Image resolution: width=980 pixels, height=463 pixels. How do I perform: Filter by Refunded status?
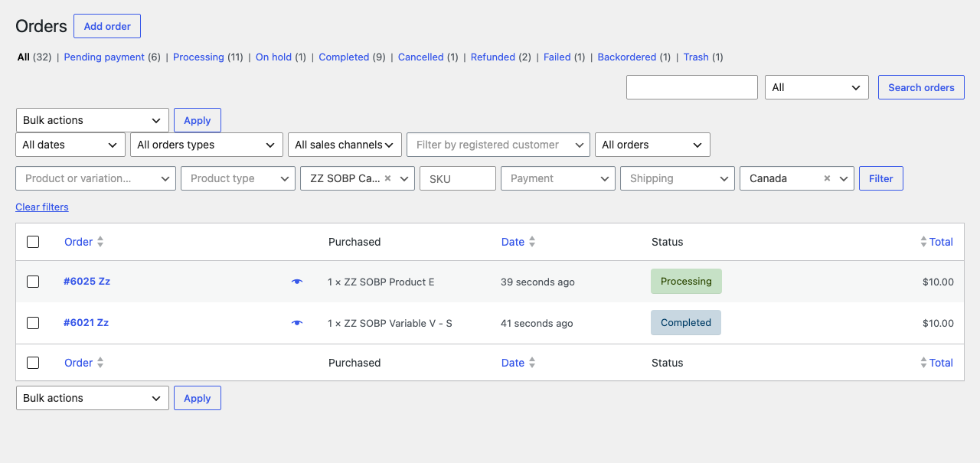(493, 57)
